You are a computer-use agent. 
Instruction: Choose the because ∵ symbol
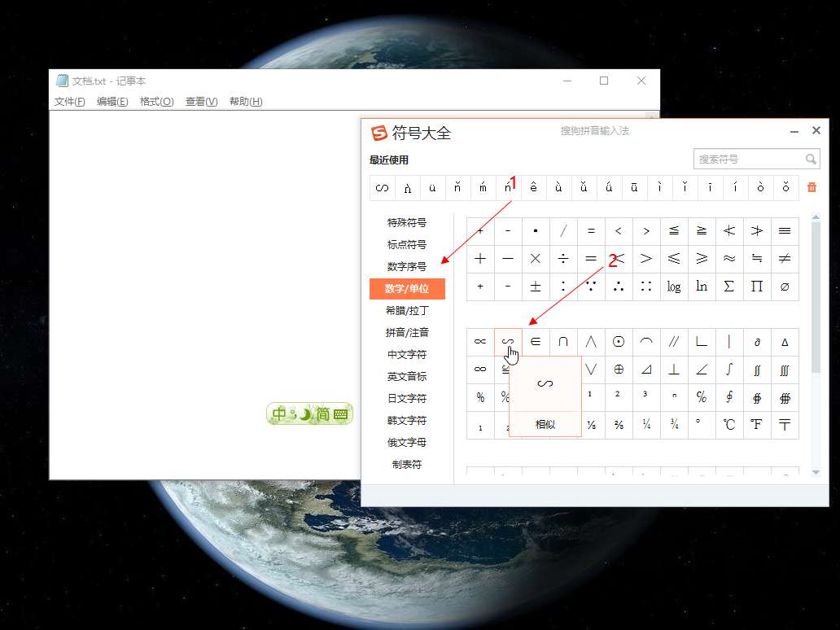point(591,287)
